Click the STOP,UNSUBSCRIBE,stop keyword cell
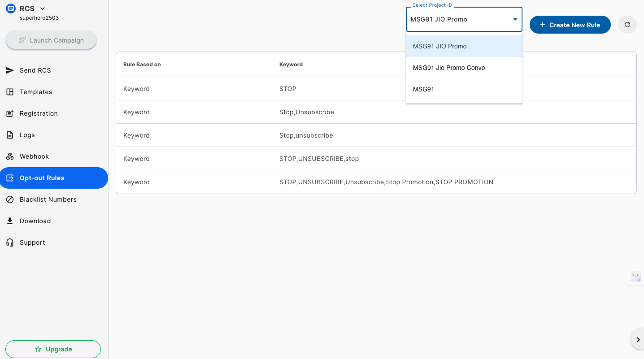Image resolution: width=644 pixels, height=359 pixels. (x=319, y=159)
